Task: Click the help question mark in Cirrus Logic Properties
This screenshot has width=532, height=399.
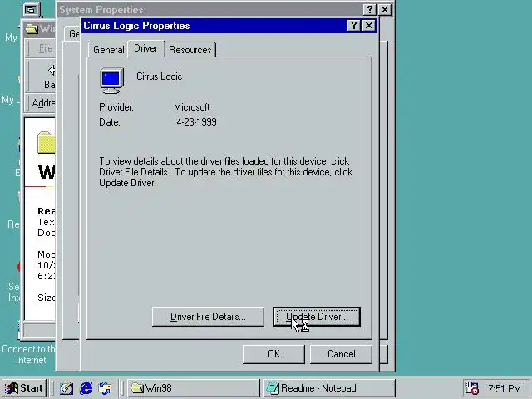Action: pyautogui.click(x=353, y=26)
